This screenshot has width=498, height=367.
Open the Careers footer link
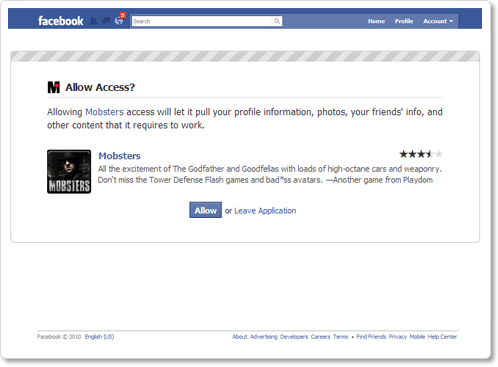tap(320, 337)
